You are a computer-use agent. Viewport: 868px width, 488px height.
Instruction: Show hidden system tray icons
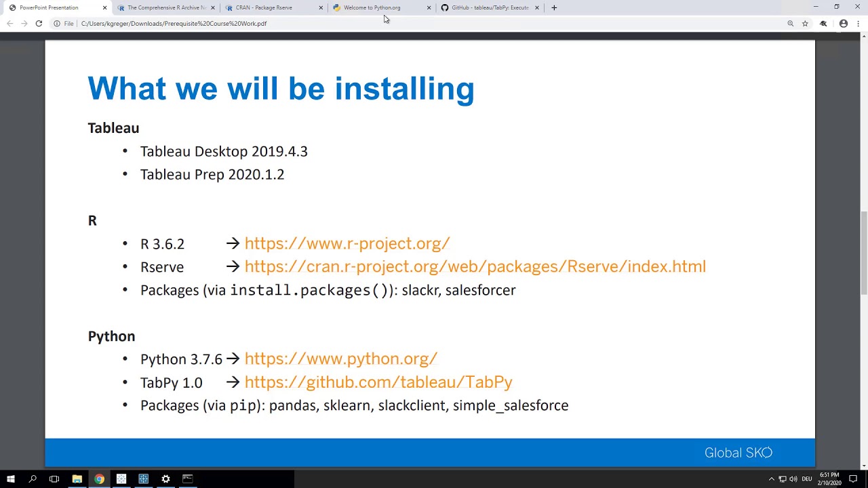pyautogui.click(x=771, y=479)
